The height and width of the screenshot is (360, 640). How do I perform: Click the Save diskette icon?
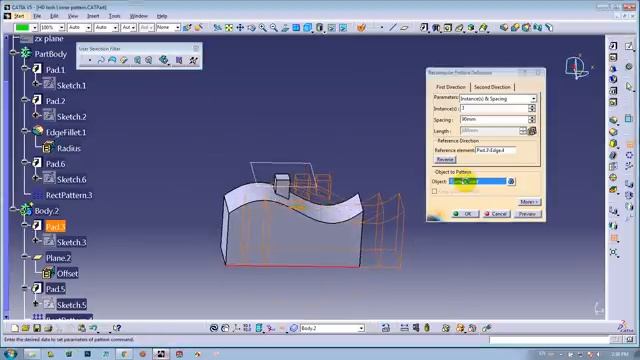tap(37, 328)
